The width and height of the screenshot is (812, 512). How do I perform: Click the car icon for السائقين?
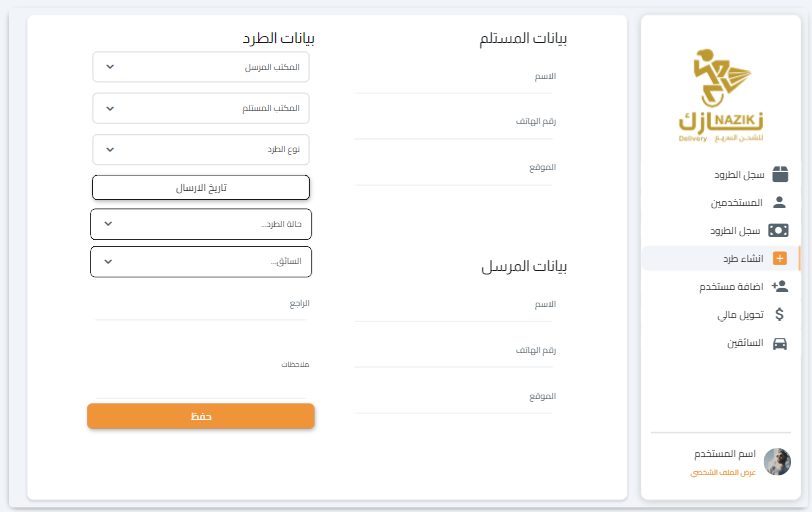click(780, 343)
